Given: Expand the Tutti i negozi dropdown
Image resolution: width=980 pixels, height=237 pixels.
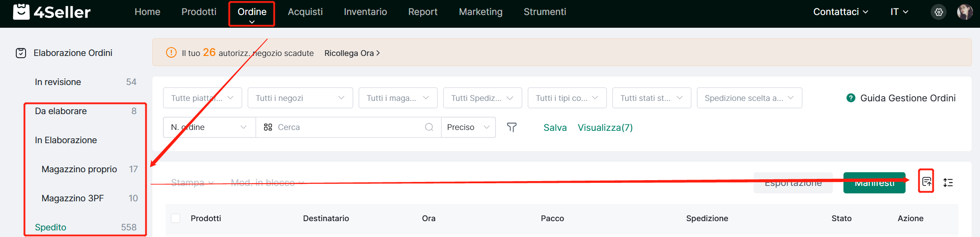Looking at the screenshot, I should pos(300,98).
